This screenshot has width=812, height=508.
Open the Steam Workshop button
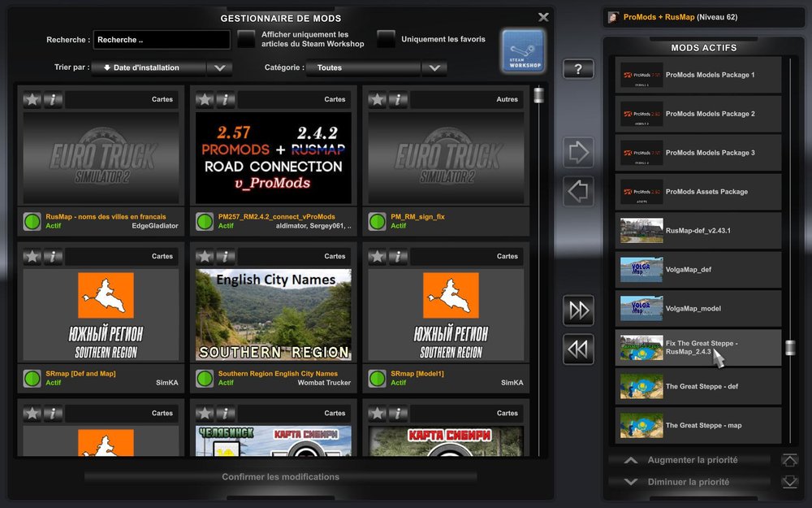(523, 50)
